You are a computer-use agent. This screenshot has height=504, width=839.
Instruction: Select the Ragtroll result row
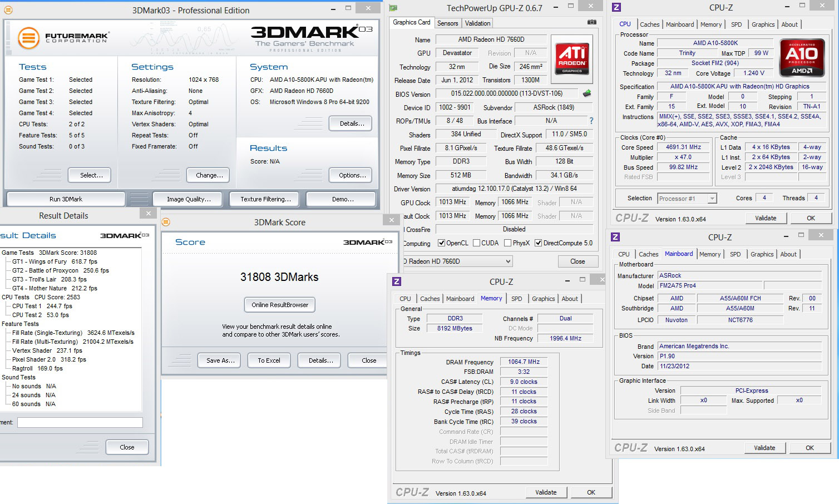37,368
